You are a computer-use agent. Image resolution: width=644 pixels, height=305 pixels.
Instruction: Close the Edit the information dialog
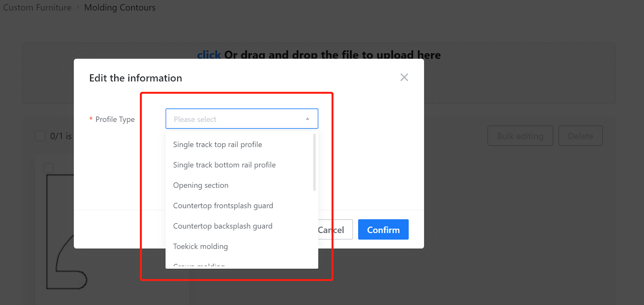404,77
